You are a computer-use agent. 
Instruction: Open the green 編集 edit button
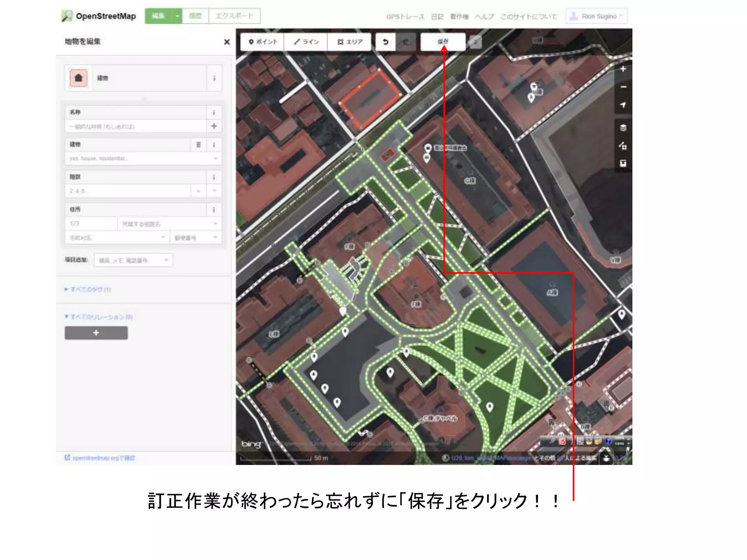(x=158, y=16)
